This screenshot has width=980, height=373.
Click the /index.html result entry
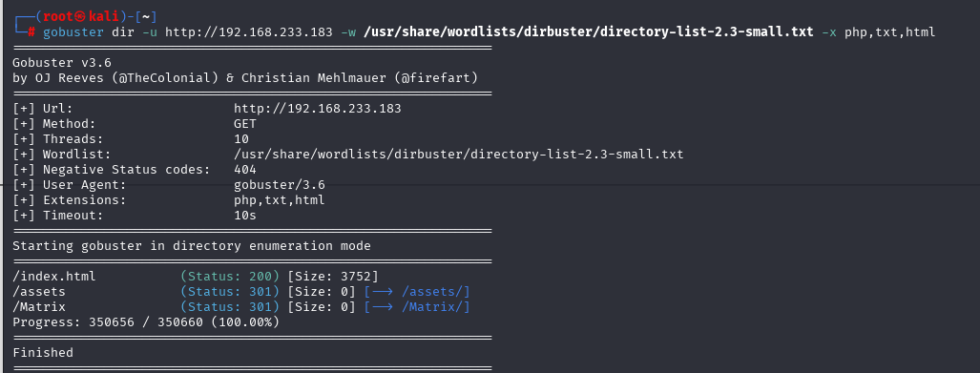(54, 276)
